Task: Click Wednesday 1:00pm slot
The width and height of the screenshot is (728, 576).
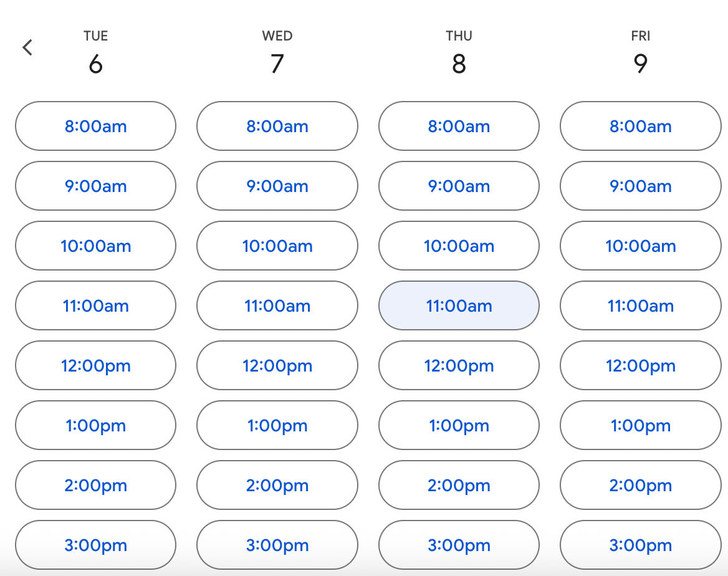Action: pos(277,425)
